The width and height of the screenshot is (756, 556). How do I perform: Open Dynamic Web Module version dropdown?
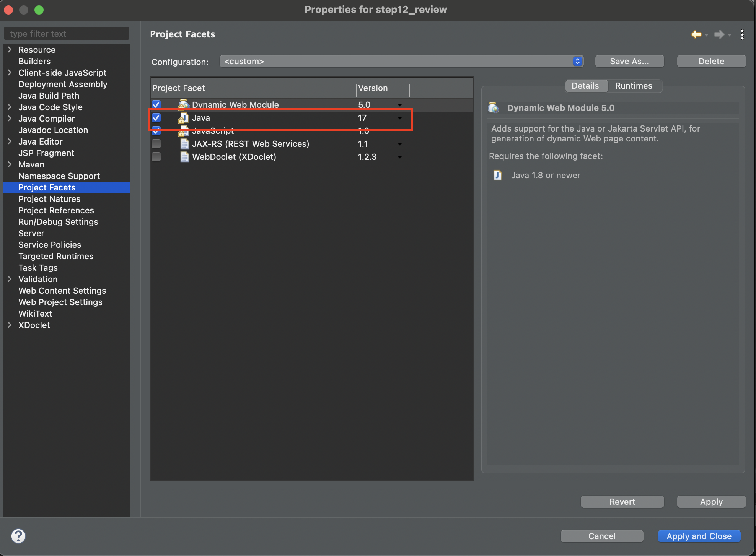click(400, 105)
